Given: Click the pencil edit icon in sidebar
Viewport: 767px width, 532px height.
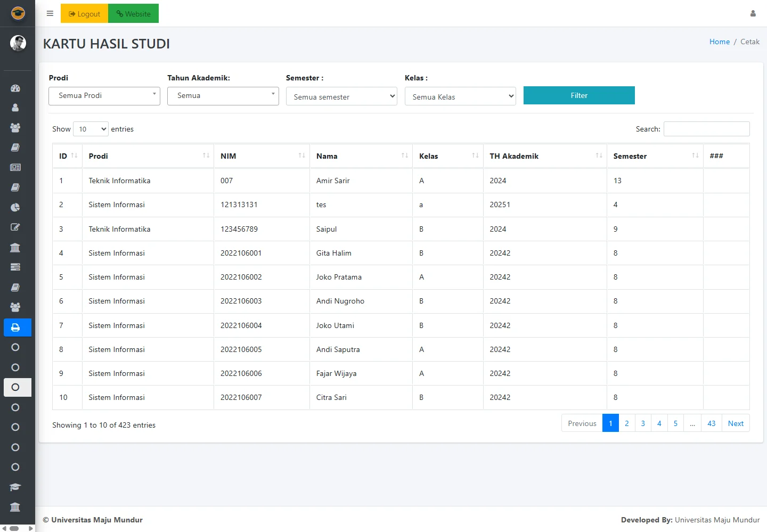Looking at the screenshot, I should tap(15, 227).
